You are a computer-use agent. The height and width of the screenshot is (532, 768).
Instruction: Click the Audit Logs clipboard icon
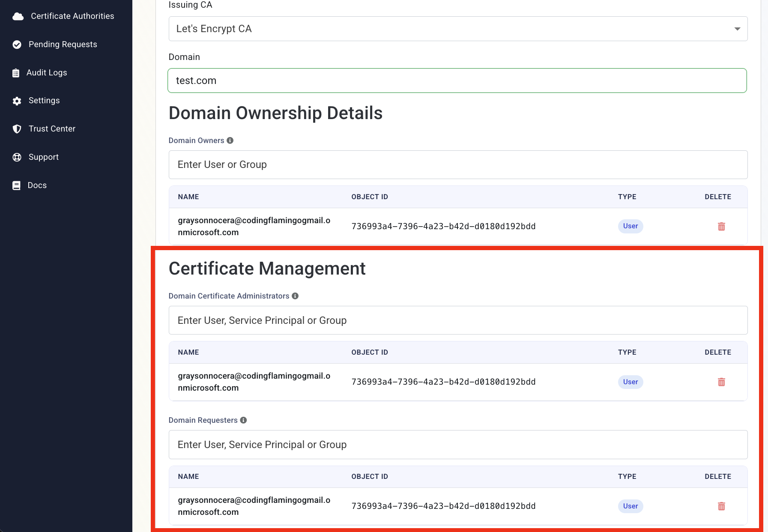[16, 73]
